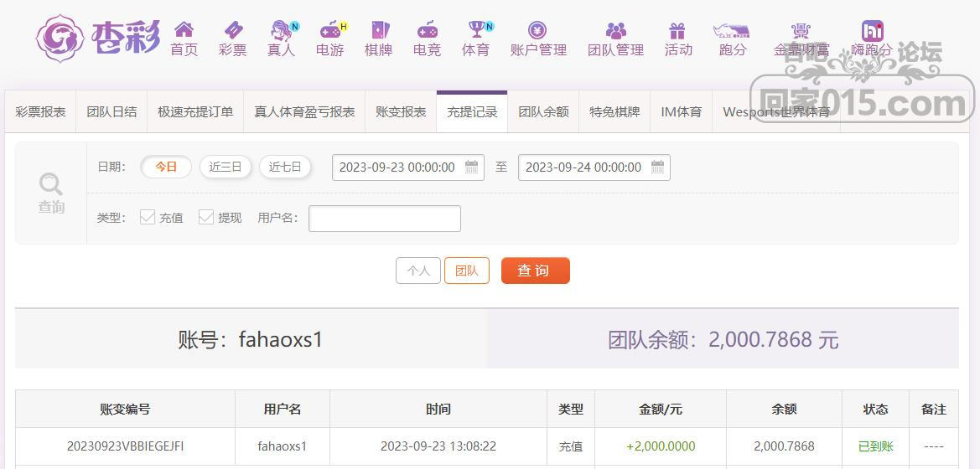Select the 近三日 date range option

click(x=225, y=167)
